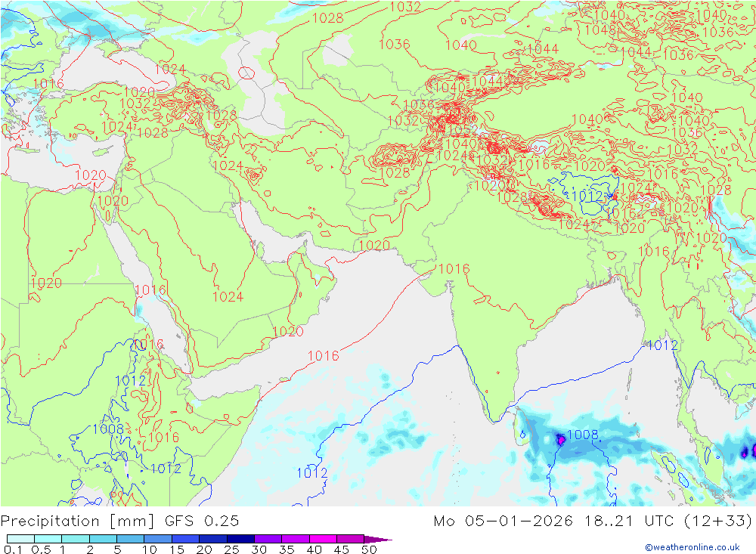The height and width of the screenshot is (554, 756).
Task: Click the '1048' isobar label in the top-right
Action: click(600, 30)
